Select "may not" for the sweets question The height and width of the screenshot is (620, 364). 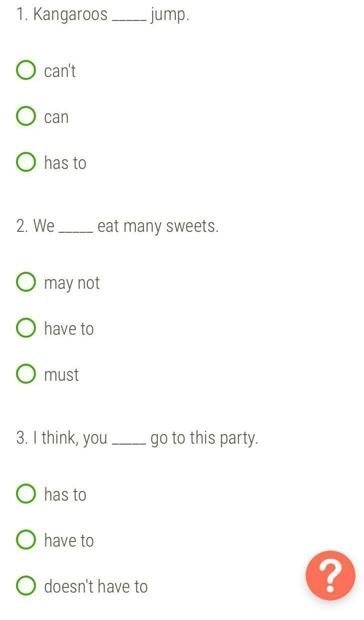click(x=26, y=282)
